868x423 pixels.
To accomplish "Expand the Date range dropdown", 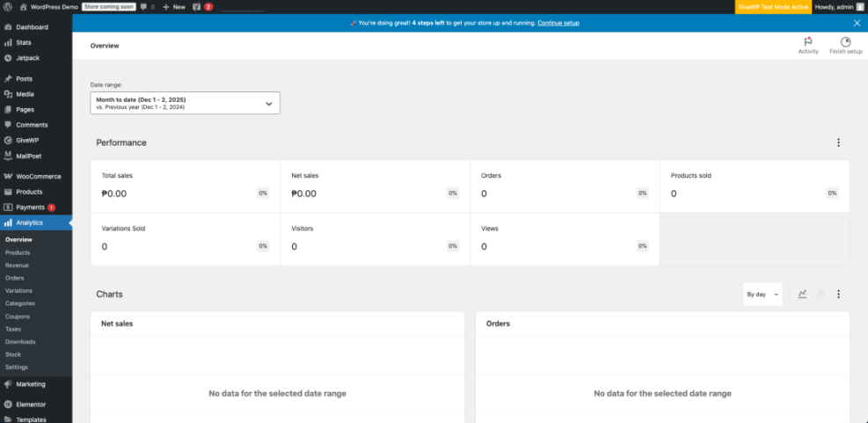I will coord(185,103).
